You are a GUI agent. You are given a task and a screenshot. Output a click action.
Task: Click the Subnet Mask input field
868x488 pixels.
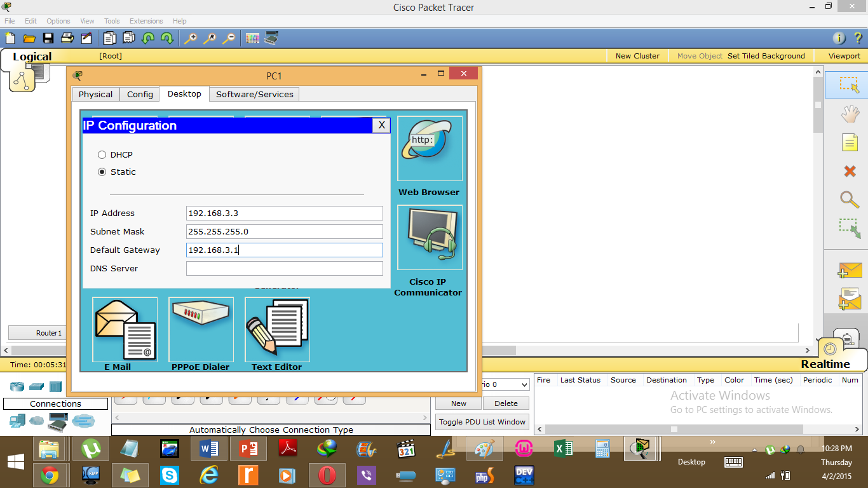point(285,232)
